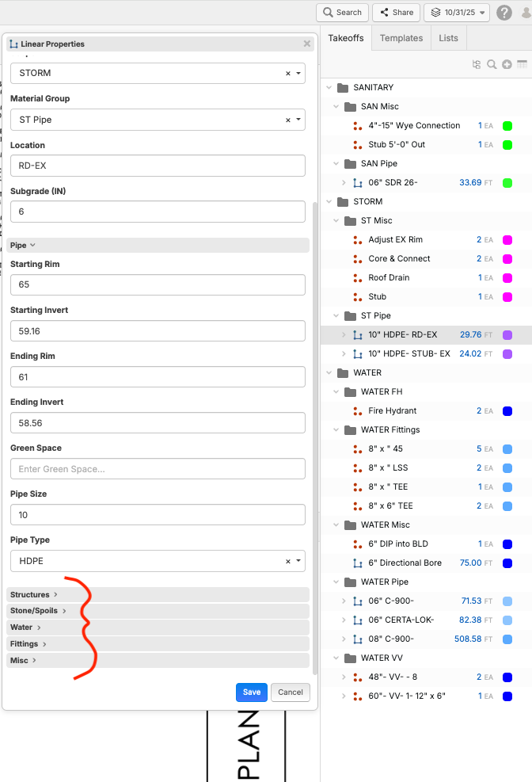532x782 pixels.
Task: Click the Save button
Action: [251, 692]
